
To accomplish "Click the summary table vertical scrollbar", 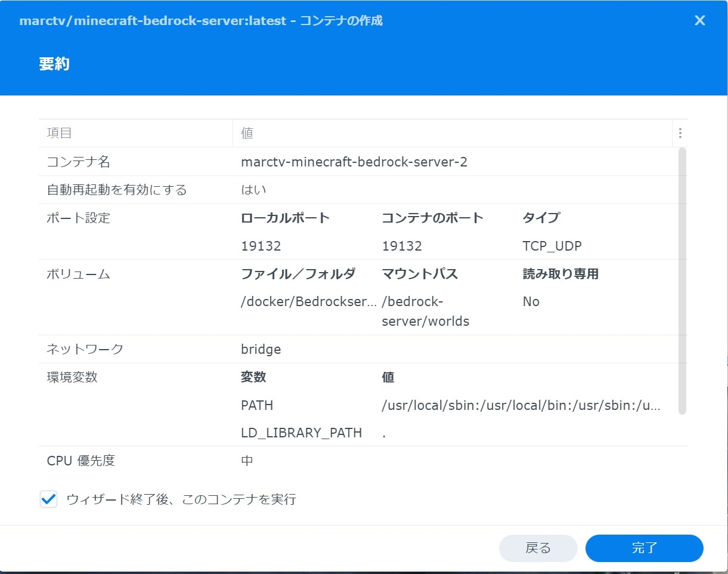I will pyautogui.click(x=682, y=280).
